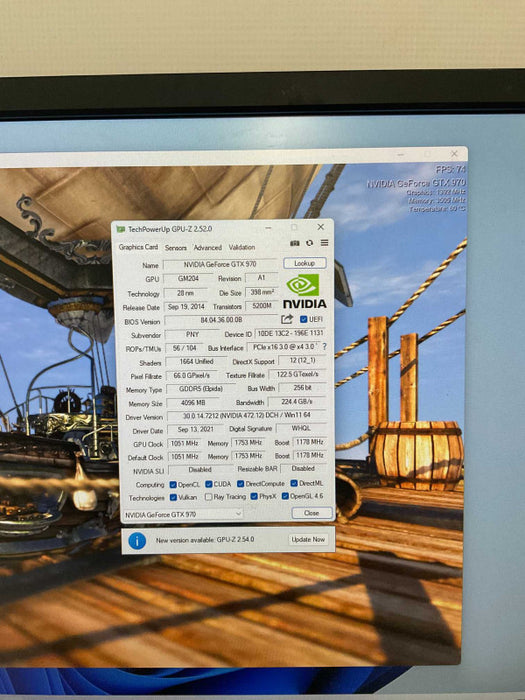Click the GPU-Z refresh icon
The width and height of the screenshot is (525, 700).
(309, 243)
